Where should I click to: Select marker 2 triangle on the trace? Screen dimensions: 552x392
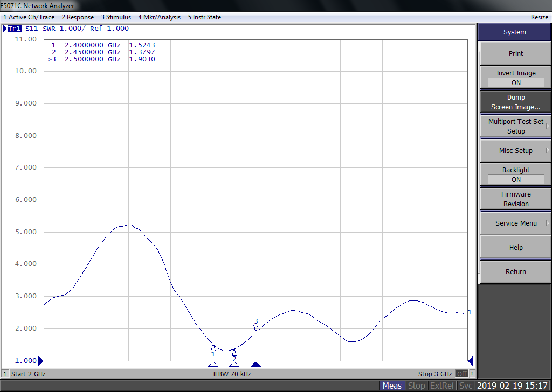234,352
